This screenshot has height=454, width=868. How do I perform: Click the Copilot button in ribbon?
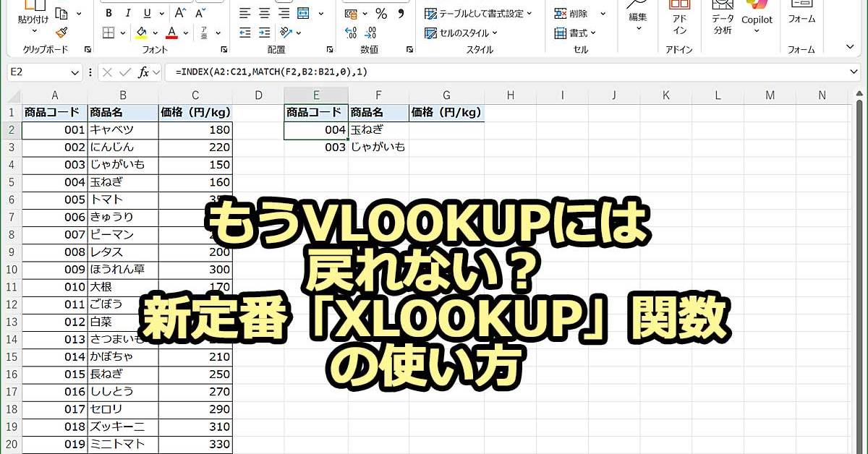click(x=757, y=18)
